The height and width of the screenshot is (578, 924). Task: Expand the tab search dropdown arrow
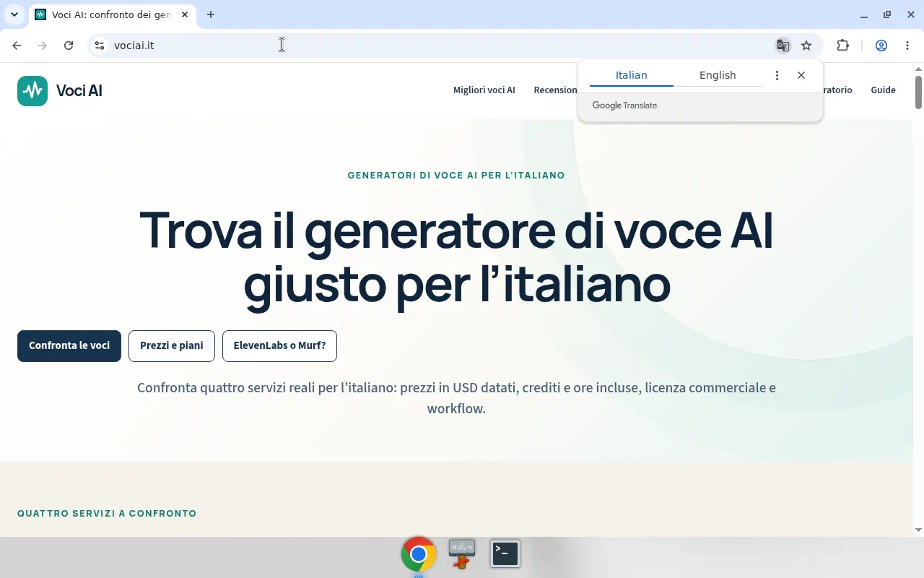click(x=14, y=14)
